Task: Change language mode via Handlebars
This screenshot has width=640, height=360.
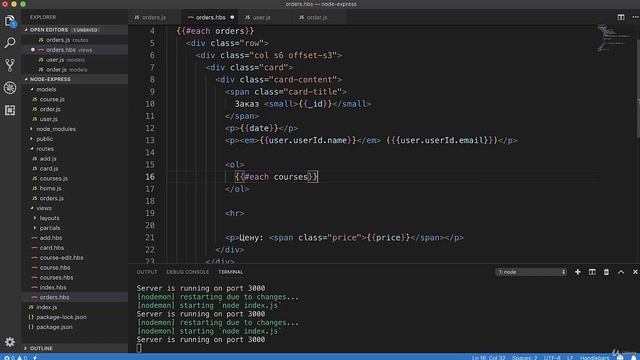Action: click(x=594, y=358)
